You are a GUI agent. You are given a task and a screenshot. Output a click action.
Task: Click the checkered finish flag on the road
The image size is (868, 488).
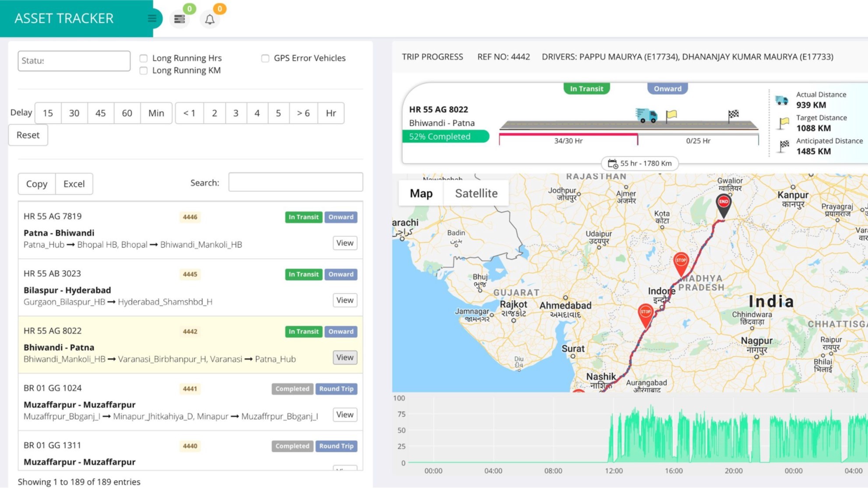click(x=733, y=116)
